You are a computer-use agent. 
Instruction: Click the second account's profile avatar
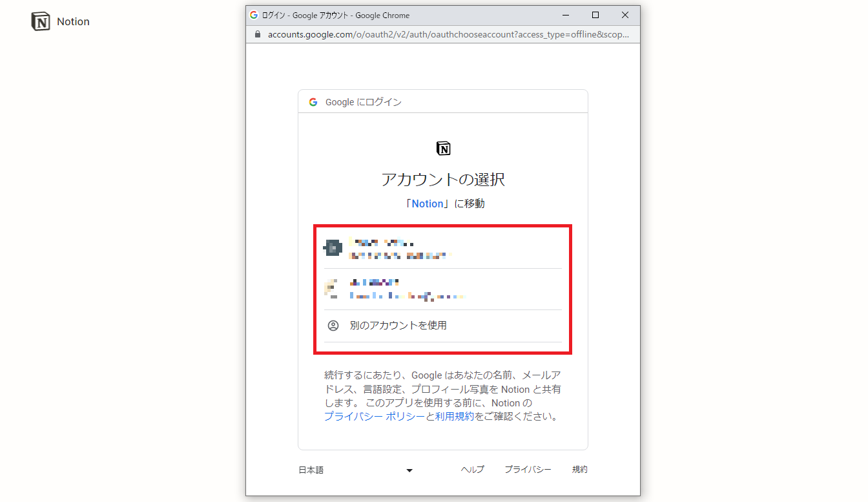(333, 288)
